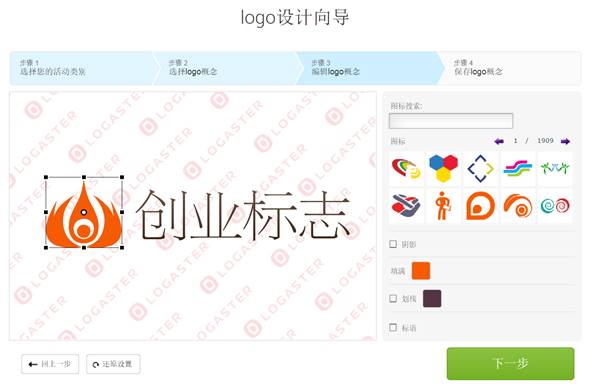This screenshot has height=390, width=600.
Task: Choose the three colored hexagons icon
Action: click(x=443, y=169)
